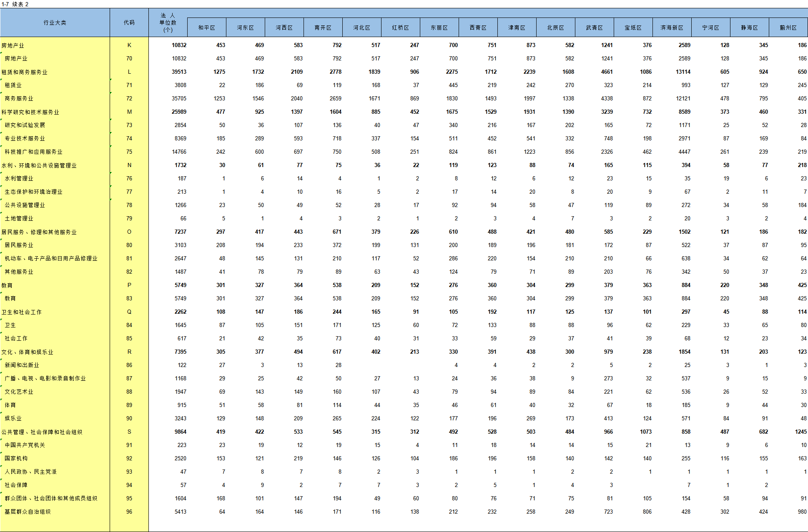This screenshot has width=808, height=532.
Task: Select the 蓟州区 column header
Action: tap(788, 27)
